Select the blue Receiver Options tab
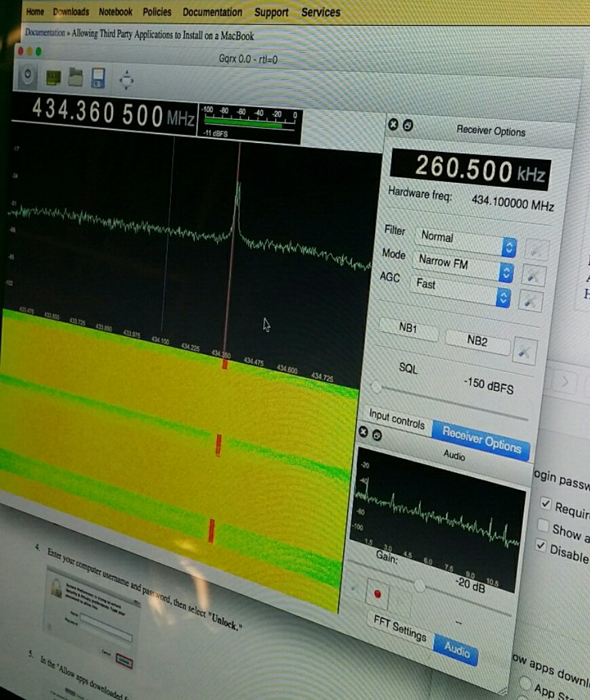590x700 pixels. click(x=481, y=440)
